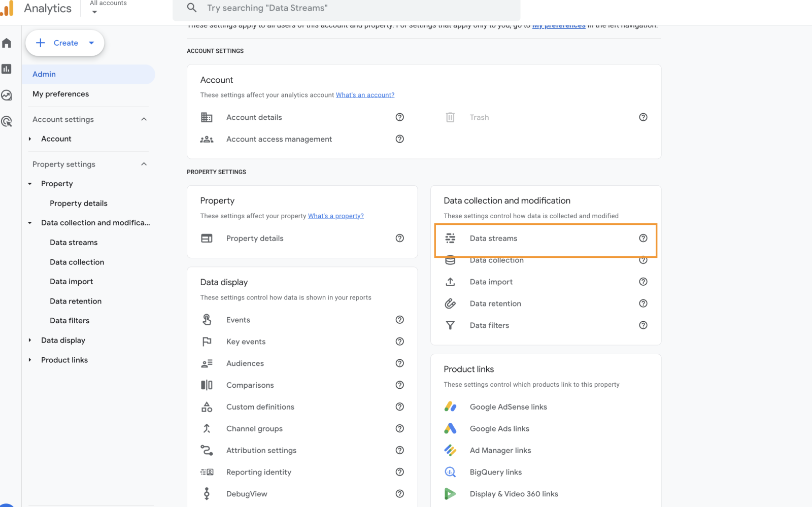
Task: Click the Data retention paperclip icon
Action: [x=450, y=303]
